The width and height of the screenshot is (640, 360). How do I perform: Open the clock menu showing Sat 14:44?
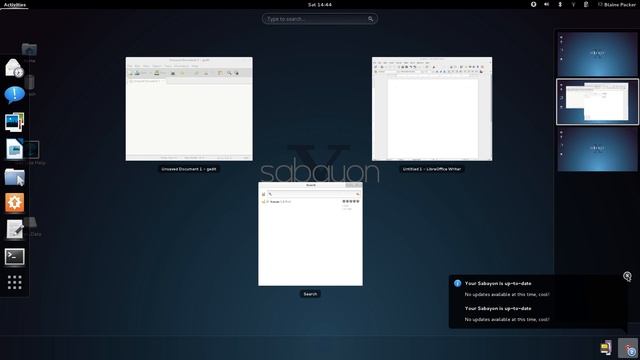click(x=320, y=4)
